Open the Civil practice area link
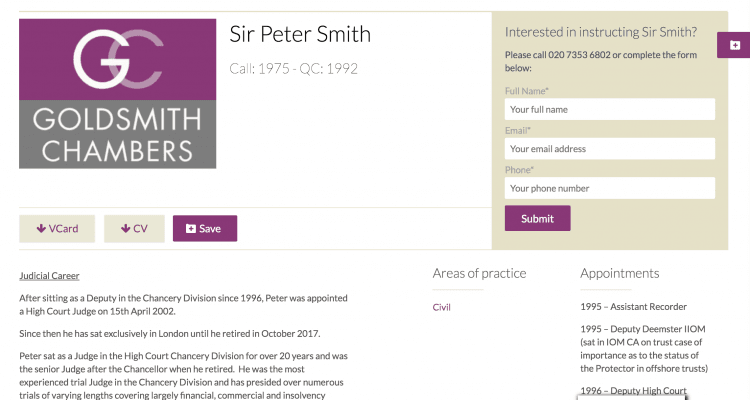The image size is (750, 400). click(441, 307)
